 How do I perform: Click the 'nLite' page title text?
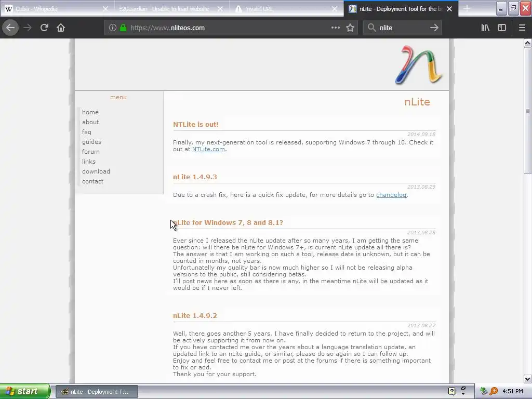[x=417, y=102]
